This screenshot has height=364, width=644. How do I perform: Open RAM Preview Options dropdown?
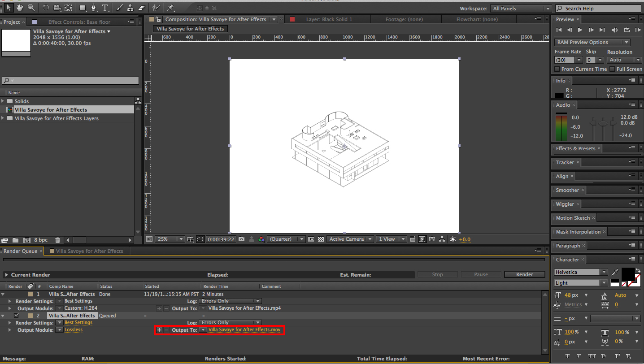(592, 42)
